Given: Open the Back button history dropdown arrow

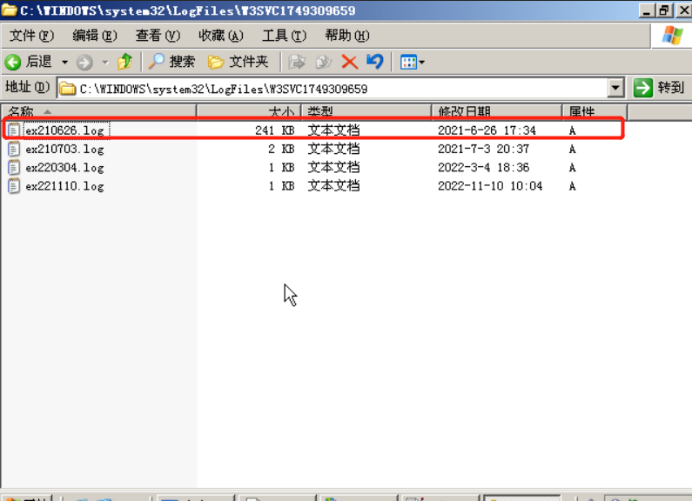Looking at the screenshot, I should click(65, 62).
